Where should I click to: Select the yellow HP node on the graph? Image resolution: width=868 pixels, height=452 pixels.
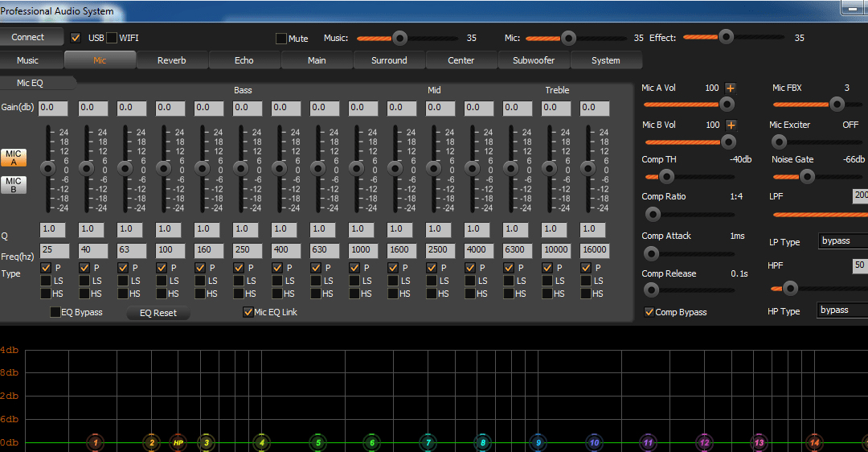(178, 442)
